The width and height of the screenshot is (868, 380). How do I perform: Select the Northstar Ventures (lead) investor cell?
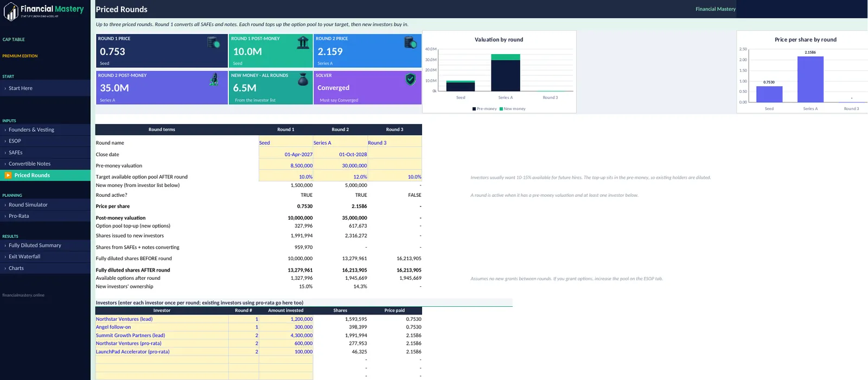coord(162,319)
